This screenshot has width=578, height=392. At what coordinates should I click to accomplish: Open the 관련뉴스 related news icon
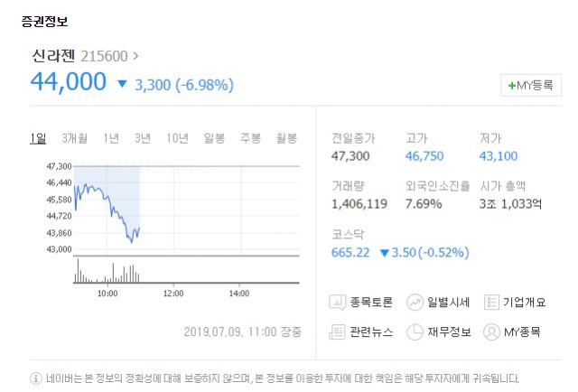point(336,331)
